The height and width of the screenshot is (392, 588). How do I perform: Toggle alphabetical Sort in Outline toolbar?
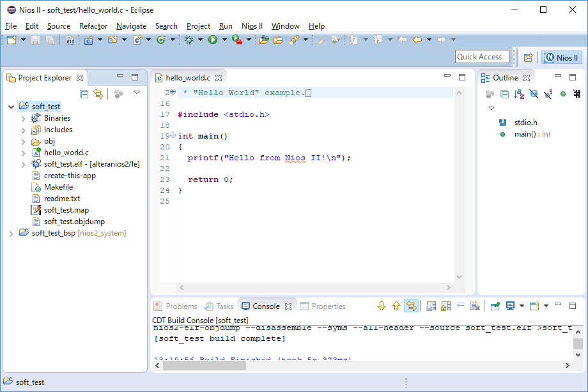[x=519, y=94]
